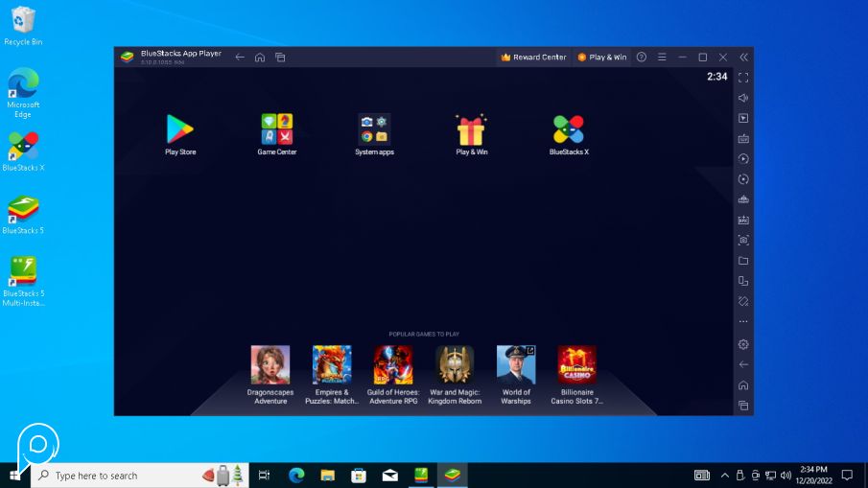The height and width of the screenshot is (488, 868).
Task: Take a screenshot with sidebar icon
Action: pyautogui.click(x=743, y=240)
